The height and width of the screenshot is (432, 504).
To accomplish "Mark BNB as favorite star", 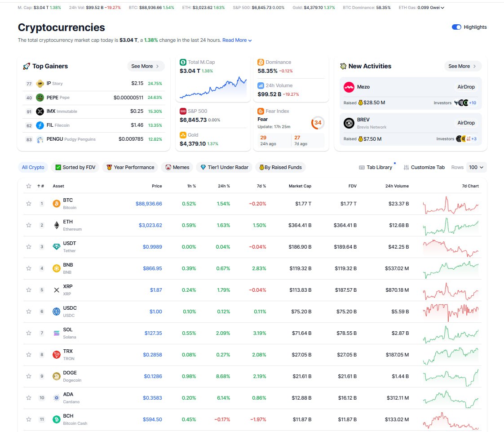I will point(29,268).
